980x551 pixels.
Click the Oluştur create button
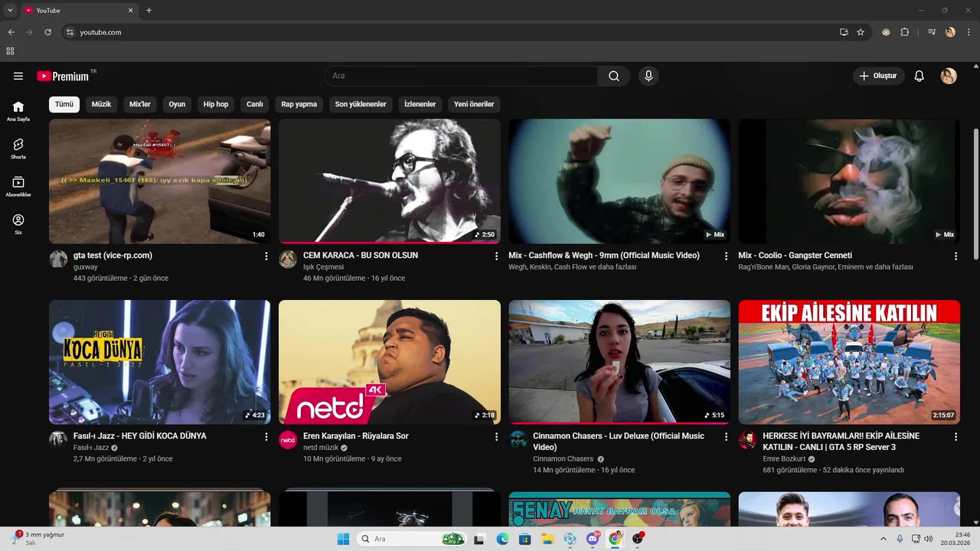pos(878,76)
